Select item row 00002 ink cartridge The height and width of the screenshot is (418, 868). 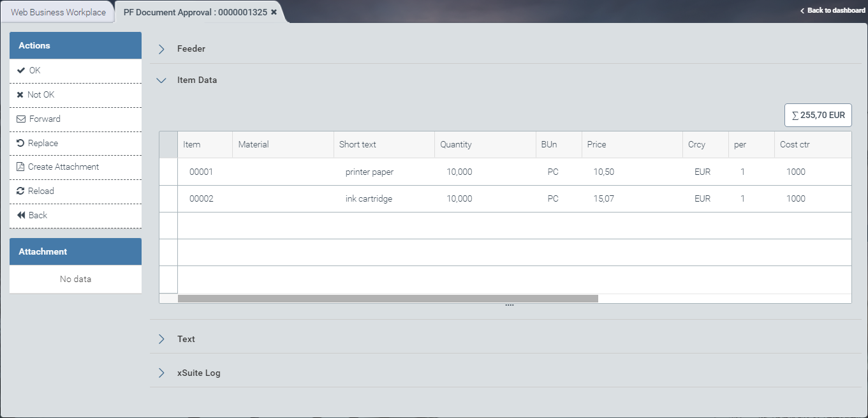point(383,198)
